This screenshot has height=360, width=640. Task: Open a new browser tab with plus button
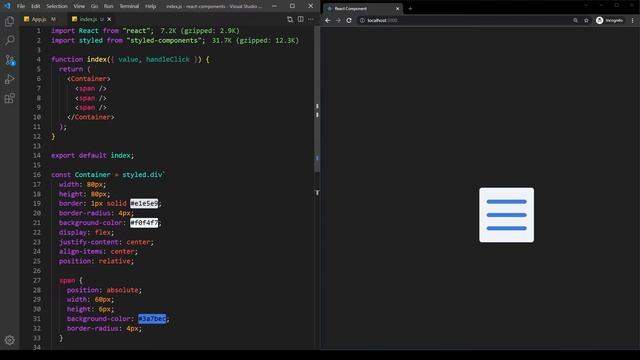tap(410, 9)
